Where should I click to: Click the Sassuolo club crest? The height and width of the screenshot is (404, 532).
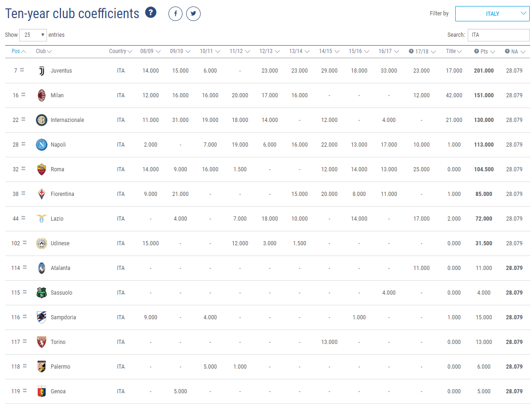tap(42, 293)
